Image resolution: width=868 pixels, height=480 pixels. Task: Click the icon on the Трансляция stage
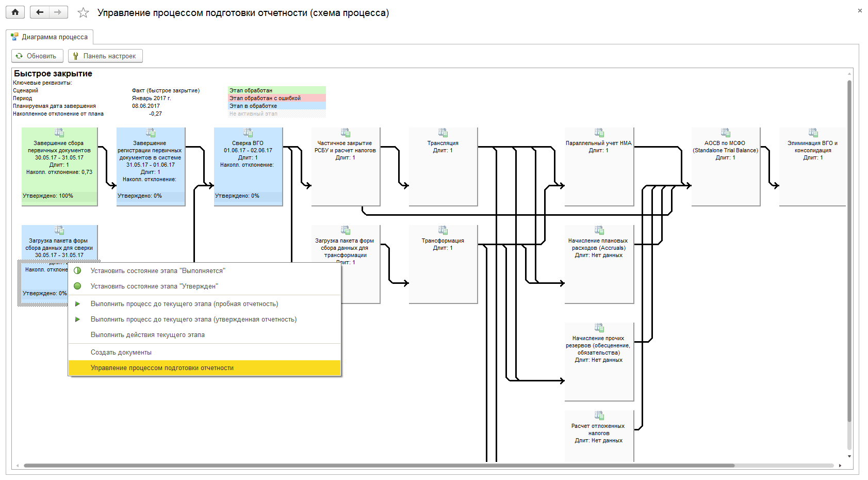point(443,133)
